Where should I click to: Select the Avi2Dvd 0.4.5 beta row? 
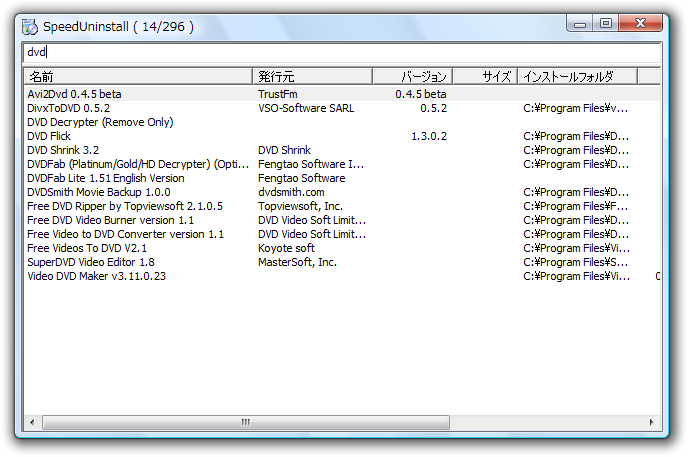click(342, 94)
